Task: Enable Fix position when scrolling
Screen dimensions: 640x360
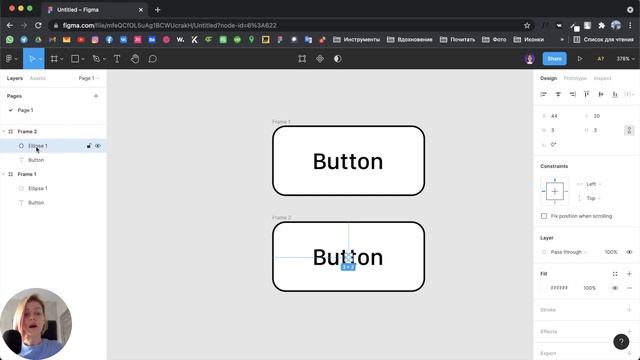Action: point(544,216)
